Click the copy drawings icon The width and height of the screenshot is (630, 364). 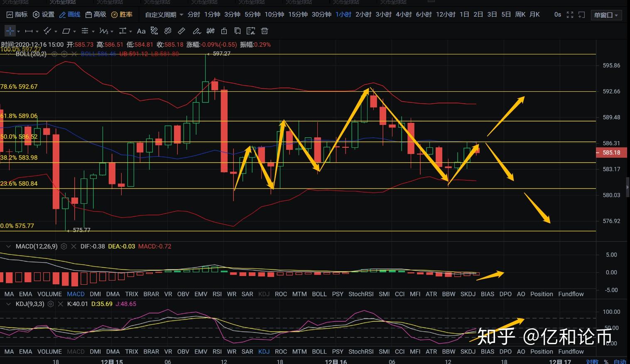tap(238, 31)
